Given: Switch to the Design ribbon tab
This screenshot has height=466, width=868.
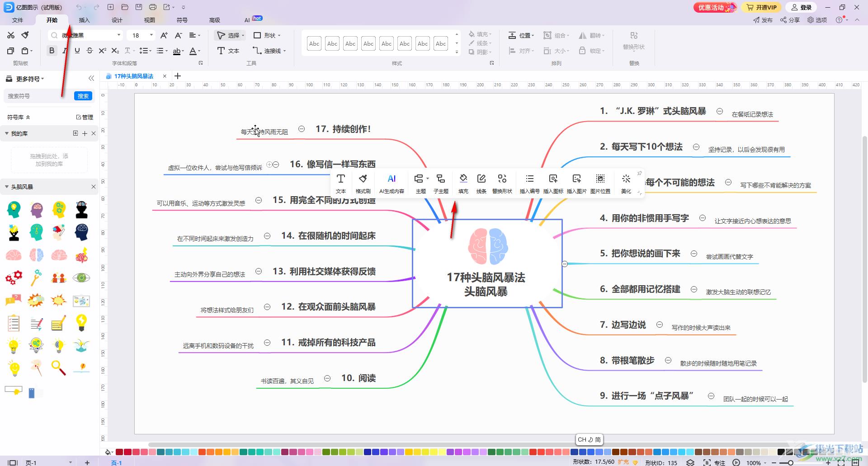Looking at the screenshot, I should [x=117, y=20].
